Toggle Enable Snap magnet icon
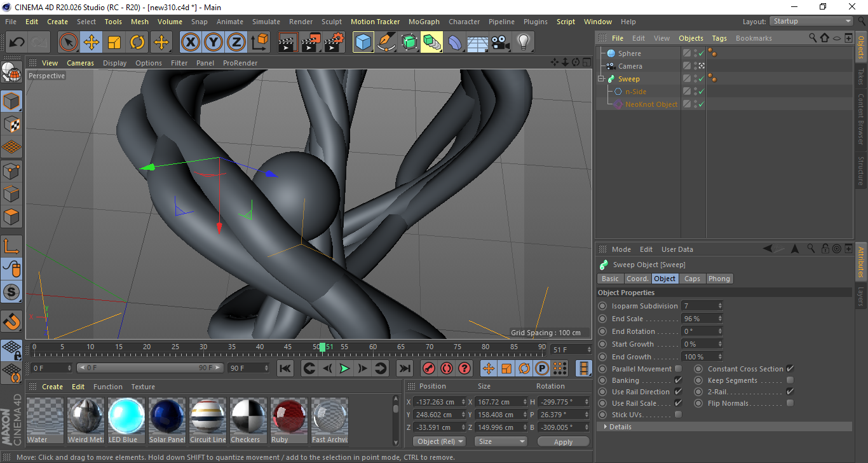Viewport: 868px width, 463px height. pyautogui.click(x=11, y=321)
